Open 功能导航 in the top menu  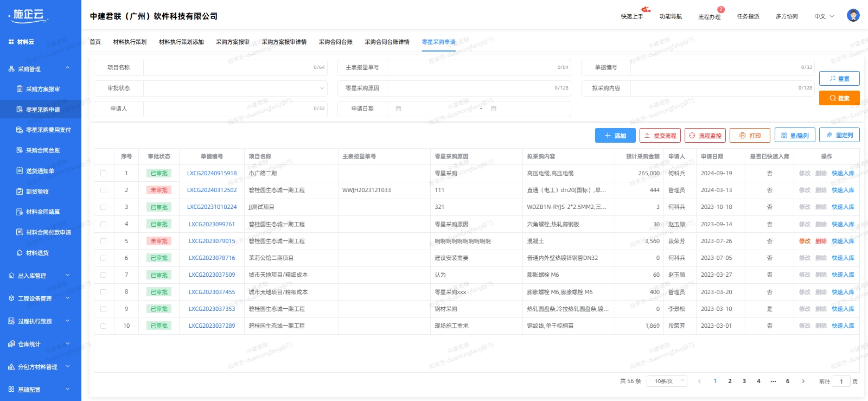[671, 17]
